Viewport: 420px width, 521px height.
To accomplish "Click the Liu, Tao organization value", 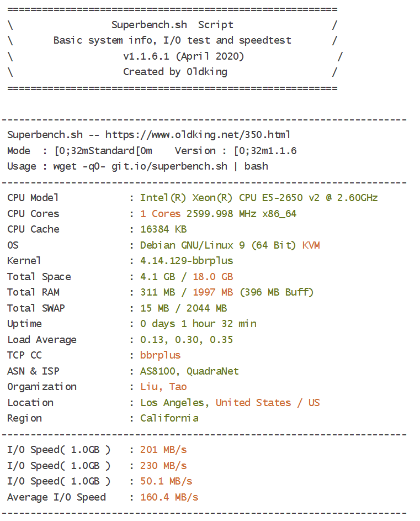I will [163, 387].
